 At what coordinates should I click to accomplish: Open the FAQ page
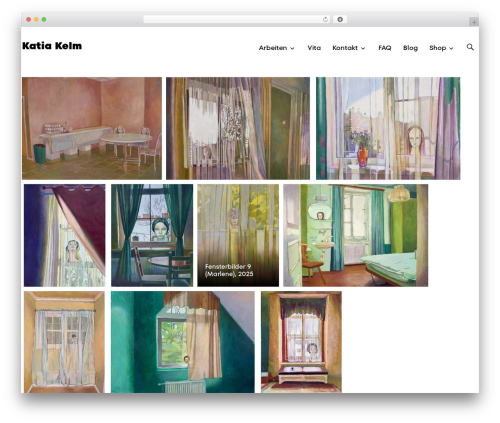point(385,48)
